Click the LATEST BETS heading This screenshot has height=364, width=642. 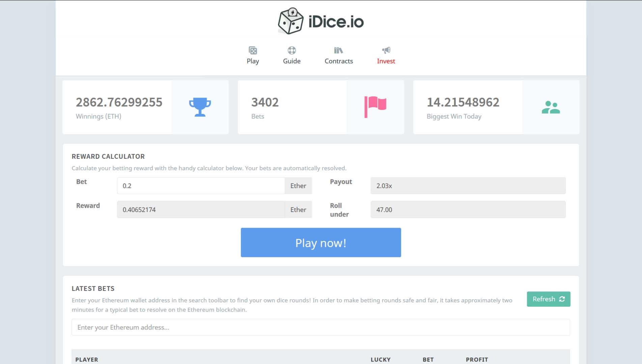click(93, 289)
